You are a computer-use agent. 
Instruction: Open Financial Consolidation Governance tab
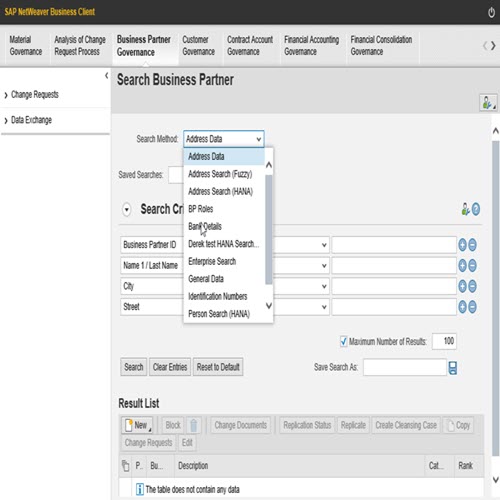pos(381,46)
